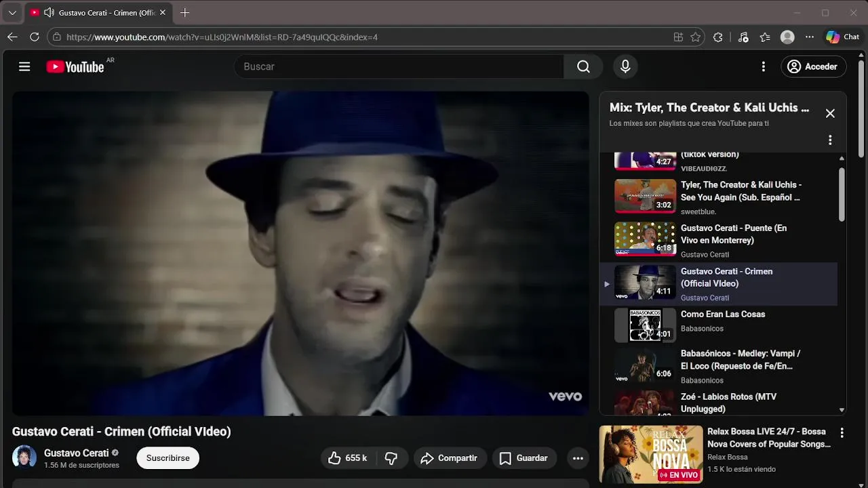
Task: Select Gustavo Cerati - Crimen playlist entry
Action: (x=718, y=284)
